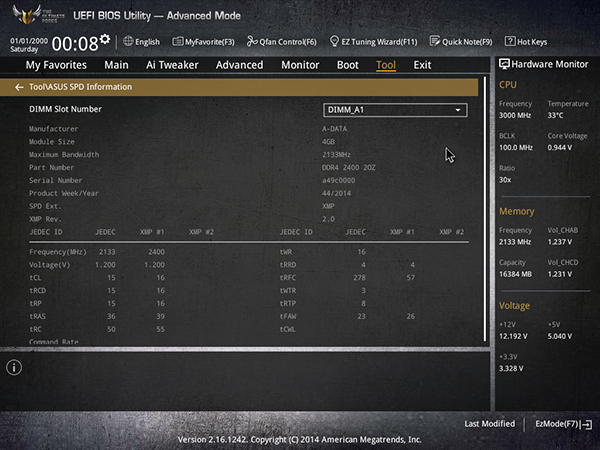Click the Product Week/Year value 44/2014

(x=336, y=193)
